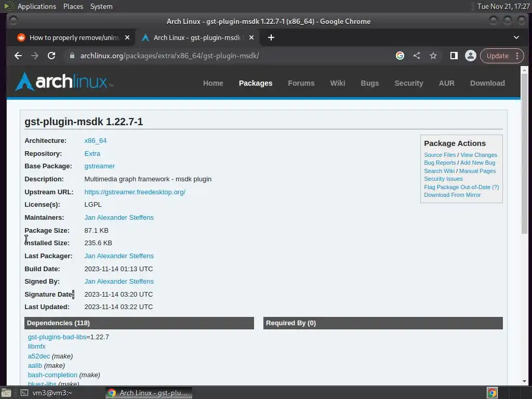Open the a52dec dependency link
The height and width of the screenshot is (399, 532).
click(38, 356)
